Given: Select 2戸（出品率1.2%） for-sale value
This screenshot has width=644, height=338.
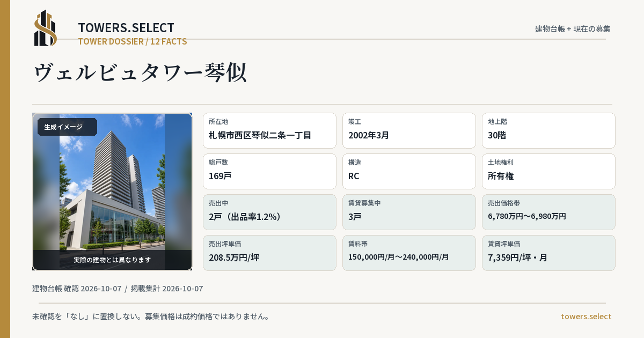Looking at the screenshot, I should 245,217.
